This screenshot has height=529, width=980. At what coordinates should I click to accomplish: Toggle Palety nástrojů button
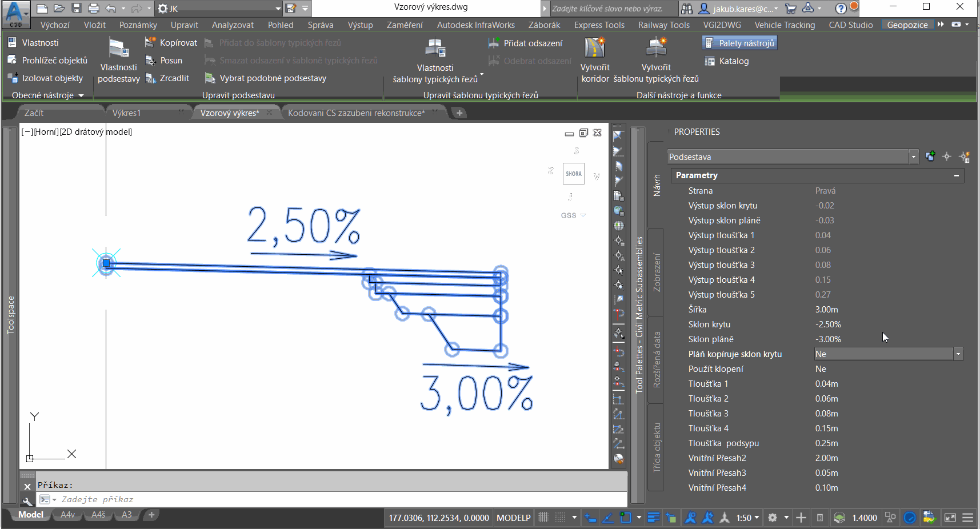pos(739,43)
